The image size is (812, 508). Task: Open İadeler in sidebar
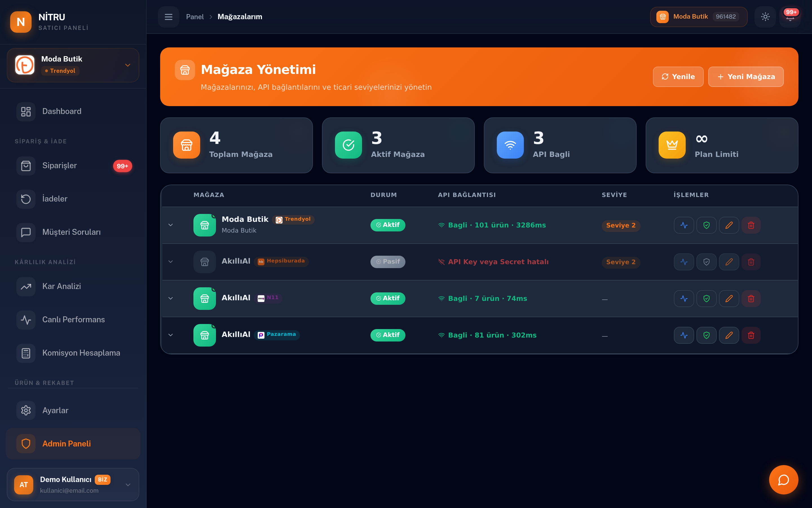coord(73,199)
